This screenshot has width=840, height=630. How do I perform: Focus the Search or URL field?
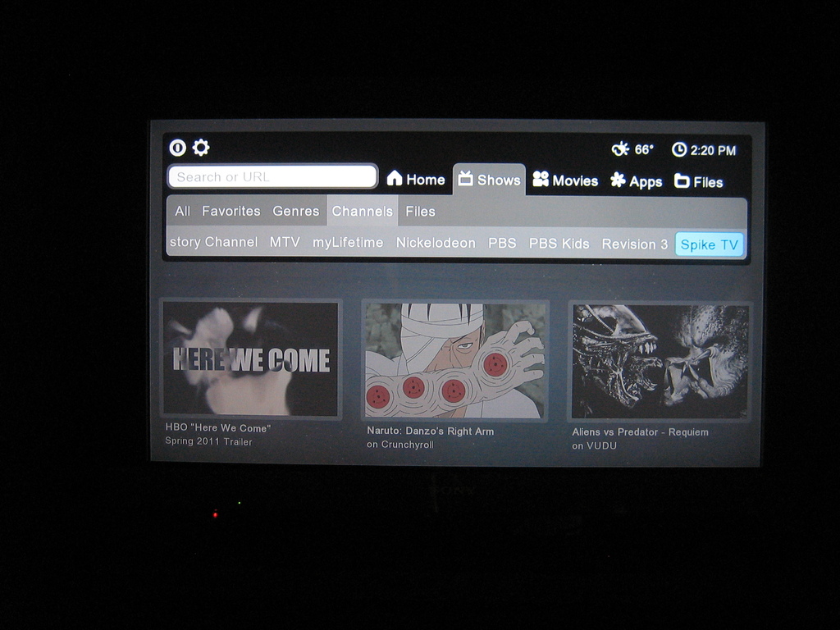272,176
